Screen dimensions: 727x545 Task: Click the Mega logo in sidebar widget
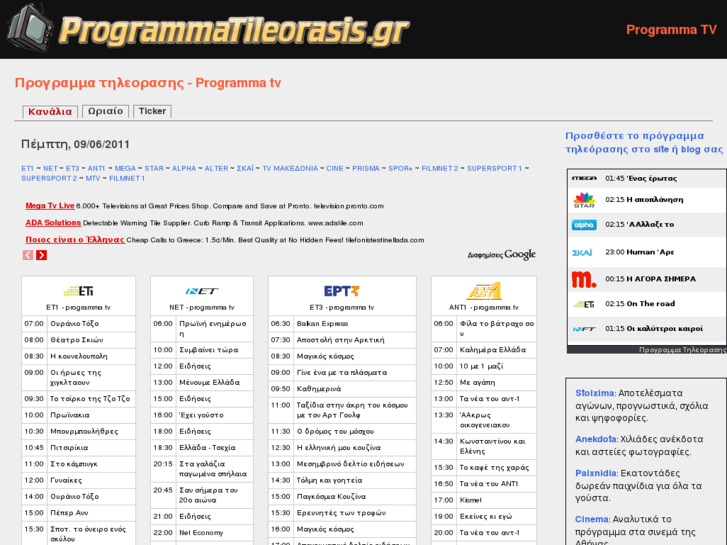pyautogui.click(x=584, y=178)
